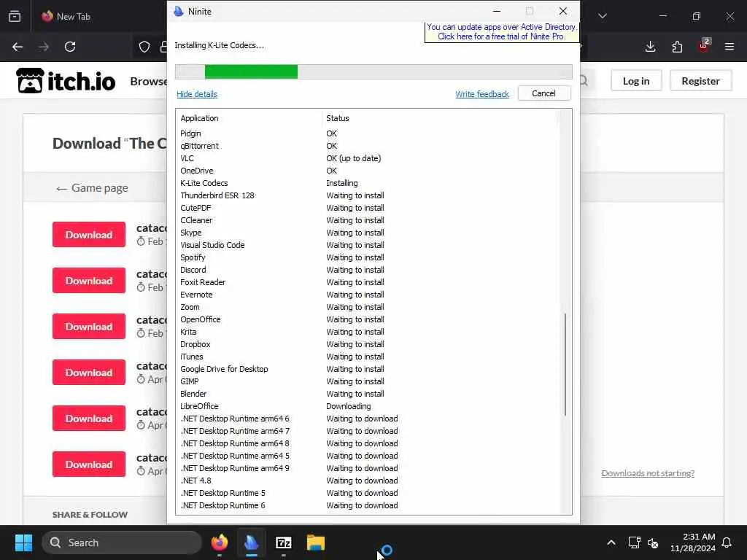Select the Thunderbird ESR 128 row
The image size is (747, 560).
point(368,195)
